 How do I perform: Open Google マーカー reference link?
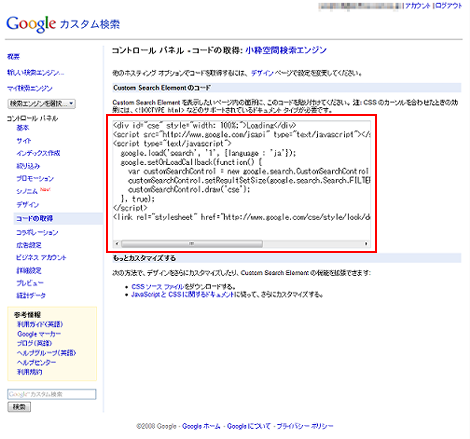tap(39, 334)
